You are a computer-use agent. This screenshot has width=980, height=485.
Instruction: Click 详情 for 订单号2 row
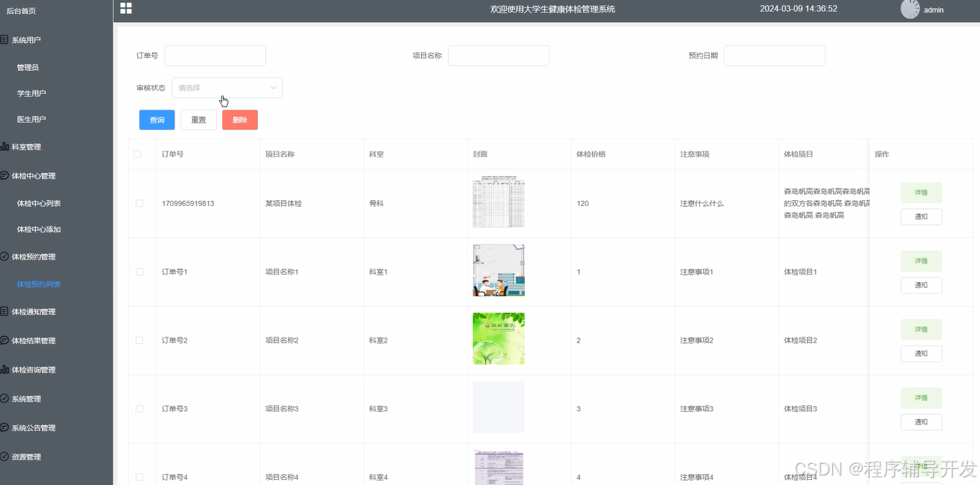[x=921, y=329]
